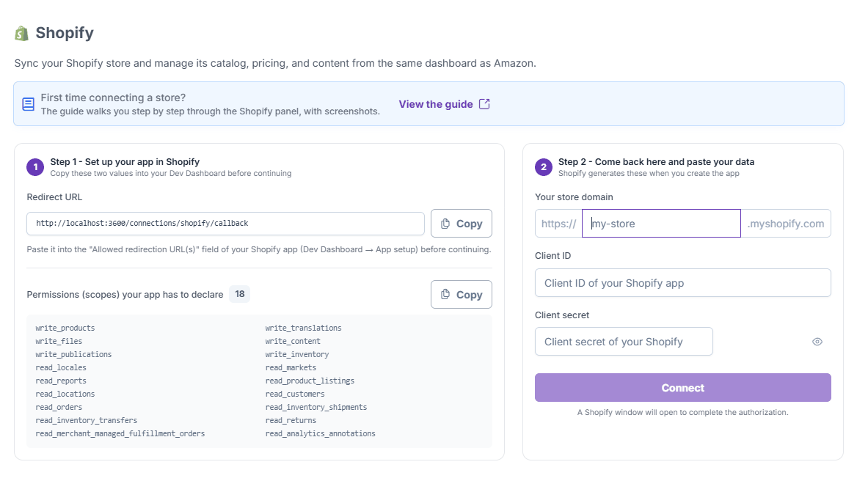Click the write_inventory scope

coord(297,355)
